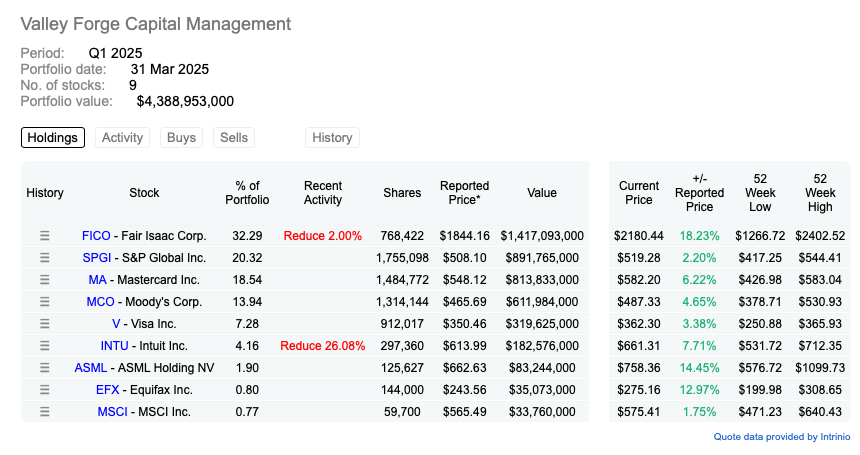Click the +/- Reported Price header
The width and height of the screenshot is (860, 455).
pos(699,193)
